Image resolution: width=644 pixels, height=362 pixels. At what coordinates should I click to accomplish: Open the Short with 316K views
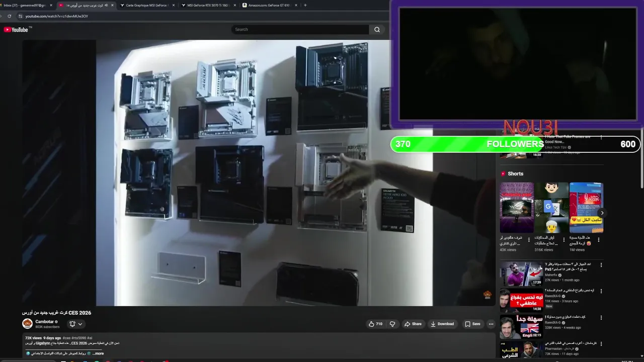click(x=551, y=208)
